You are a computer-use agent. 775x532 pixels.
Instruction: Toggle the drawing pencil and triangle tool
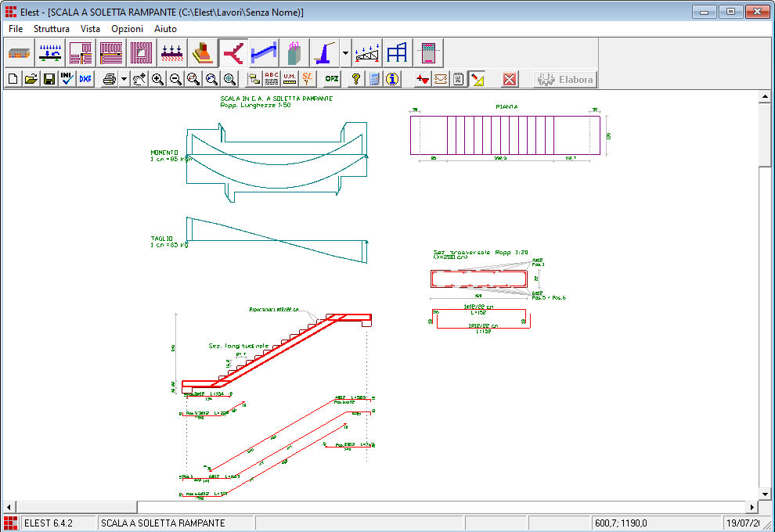point(478,79)
